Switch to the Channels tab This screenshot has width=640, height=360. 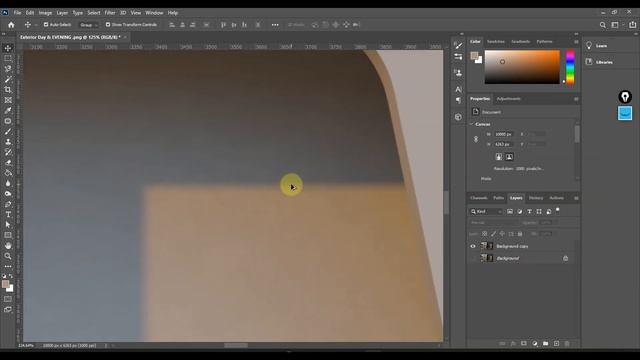click(479, 198)
